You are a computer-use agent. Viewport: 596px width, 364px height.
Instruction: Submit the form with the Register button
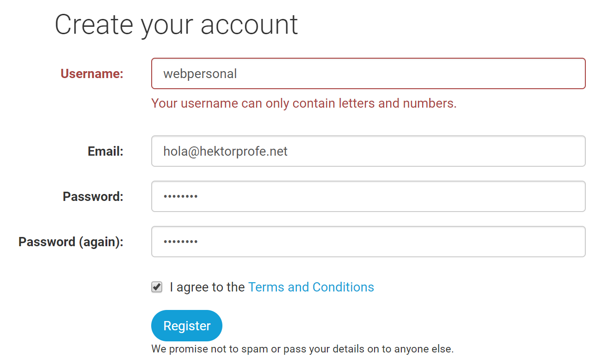[187, 326]
